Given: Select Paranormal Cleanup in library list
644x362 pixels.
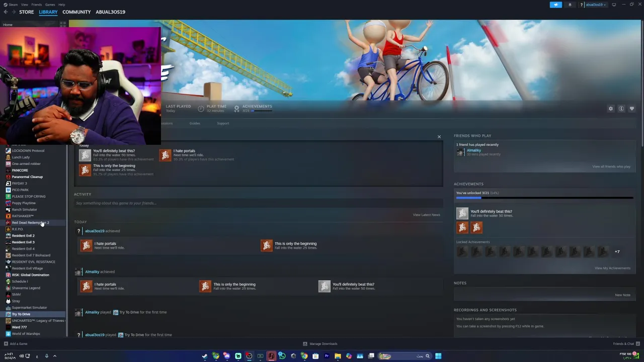Looking at the screenshot, I should (27, 177).
